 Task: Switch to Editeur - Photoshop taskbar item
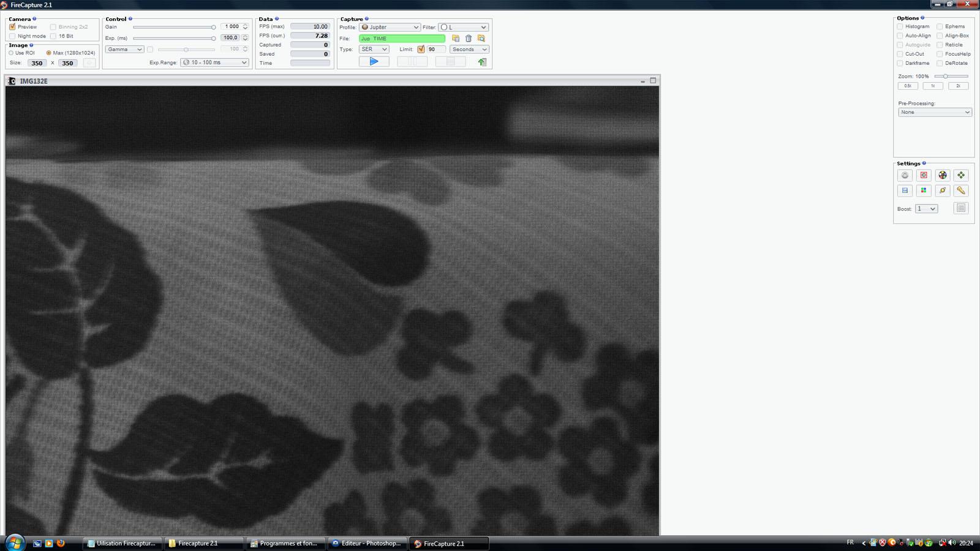tap(367, 543)
